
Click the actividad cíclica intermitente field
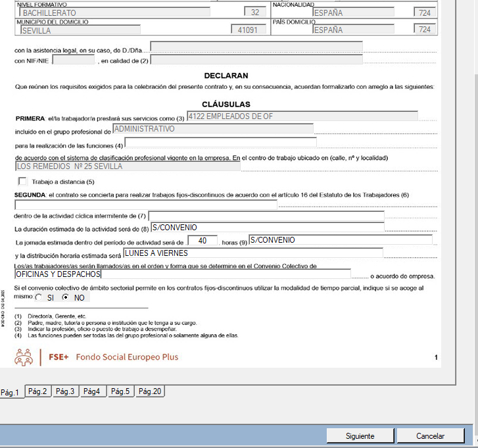coord(266,216)
